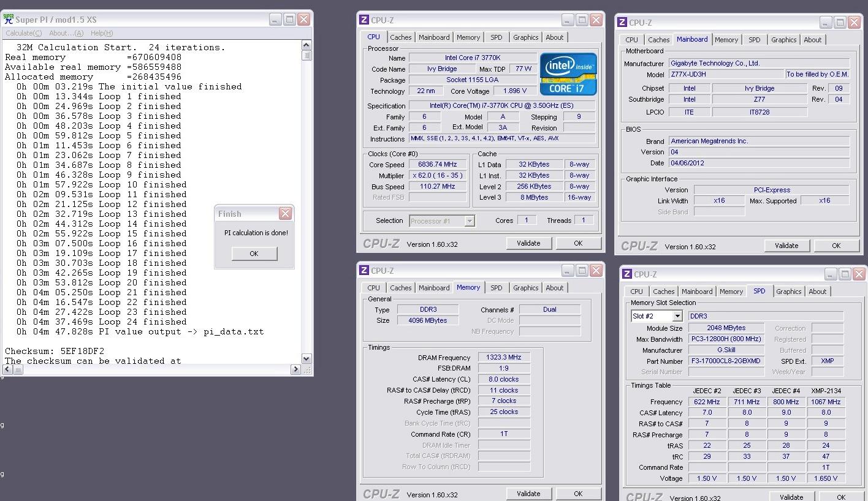Switch to the About tab in the SPD window
The height and width of the screenshot is (501, 868).
pyautogui.click(x=818, y=292)
